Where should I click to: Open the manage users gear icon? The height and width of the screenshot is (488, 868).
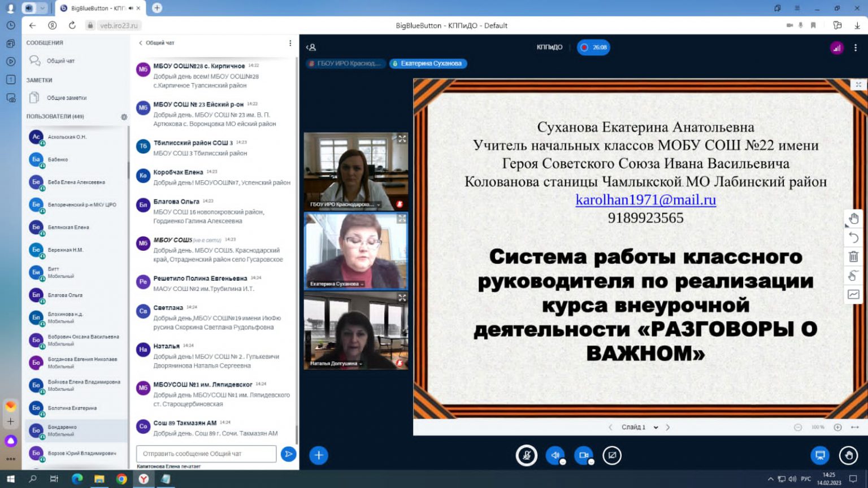(x=124, y=117)
